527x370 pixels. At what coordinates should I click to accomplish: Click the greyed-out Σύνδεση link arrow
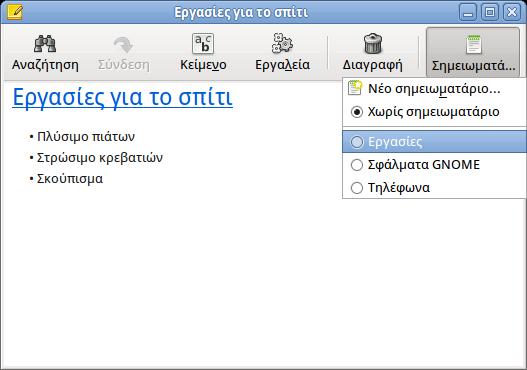pyautogui.click(x=123, y=53)
